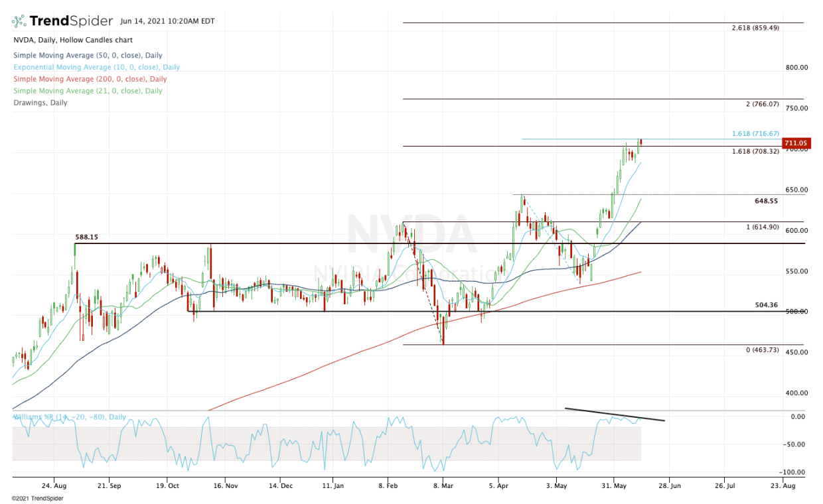Select the Exponential Moving Average 10 legend entry
The image size is (823, 504).
[x=96, y=68]
